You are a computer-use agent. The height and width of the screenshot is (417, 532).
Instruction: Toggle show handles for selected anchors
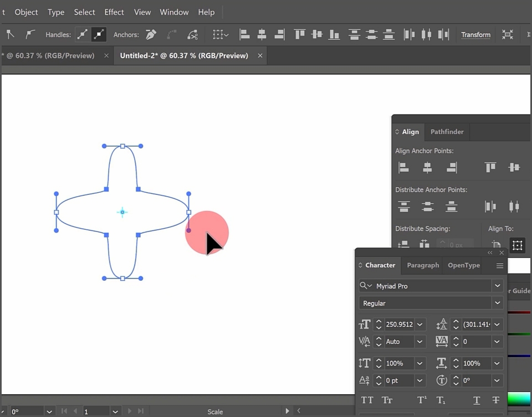click(83, 34)
